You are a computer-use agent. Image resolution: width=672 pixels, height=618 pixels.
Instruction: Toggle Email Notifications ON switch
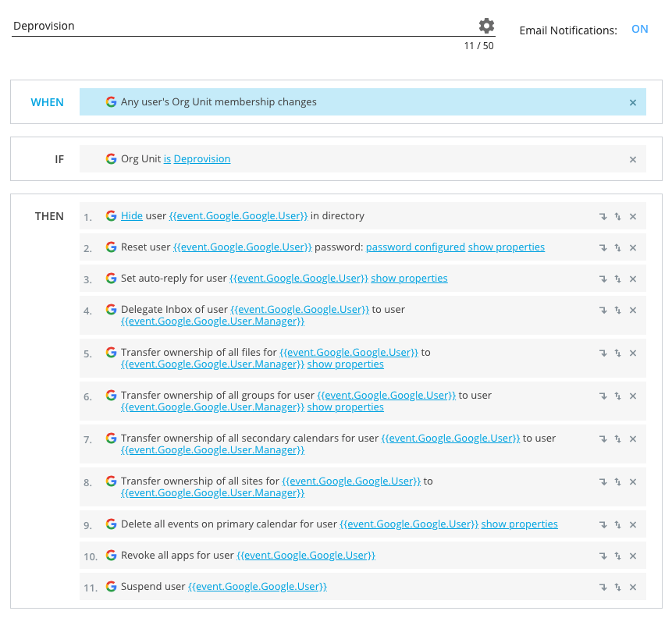(639, 30)
